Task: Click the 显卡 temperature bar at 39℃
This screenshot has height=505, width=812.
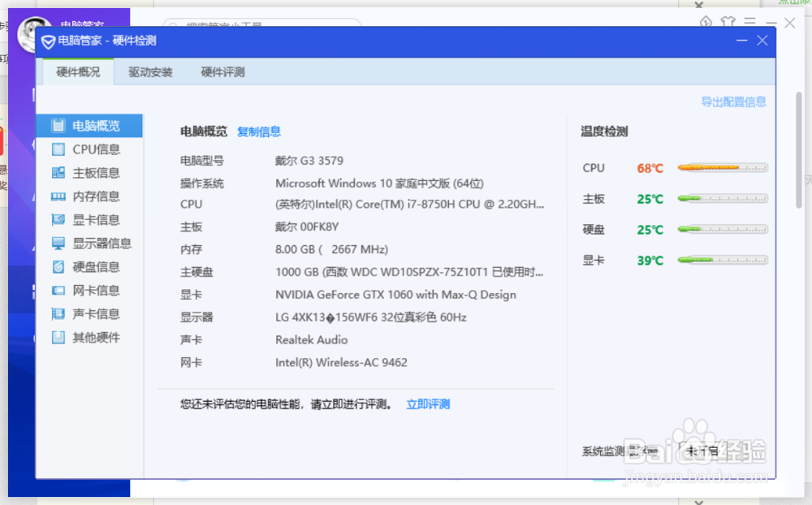Action: pyautogui.click(x=723, y=260)
